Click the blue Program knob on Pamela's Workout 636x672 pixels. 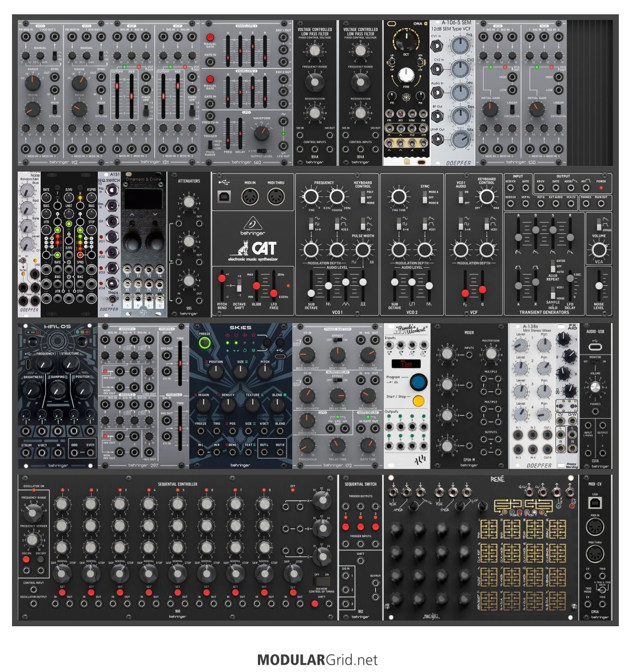(x=418, y=381)
